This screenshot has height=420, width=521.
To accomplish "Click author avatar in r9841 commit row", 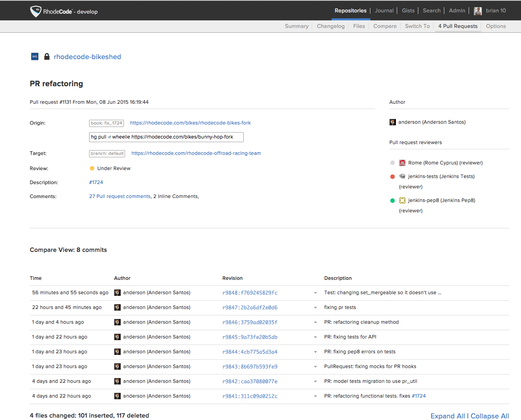I will click(117, 396).
